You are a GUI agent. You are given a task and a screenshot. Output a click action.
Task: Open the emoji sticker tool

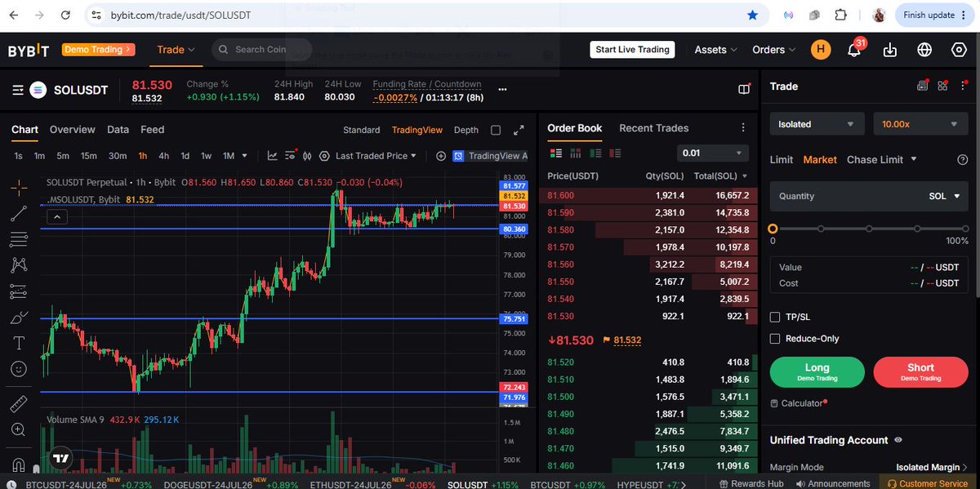[19, 369]
